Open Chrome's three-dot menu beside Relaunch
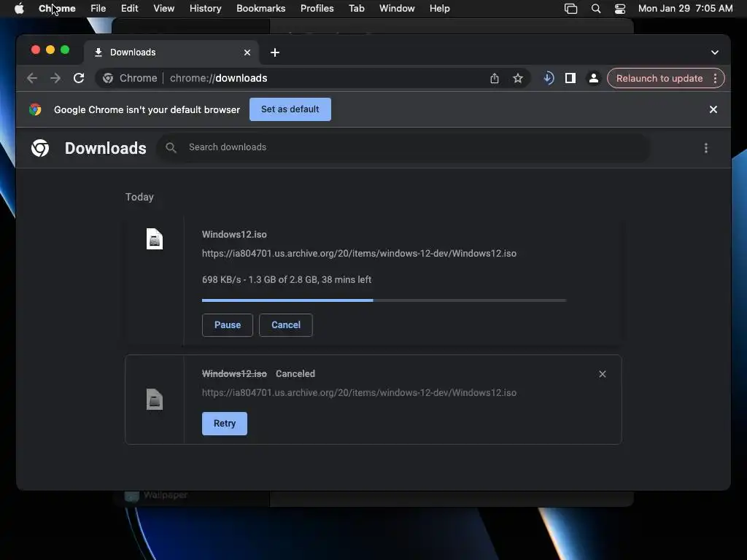The width and height of the screenshot is (747, 560). (x=715, y=78)
